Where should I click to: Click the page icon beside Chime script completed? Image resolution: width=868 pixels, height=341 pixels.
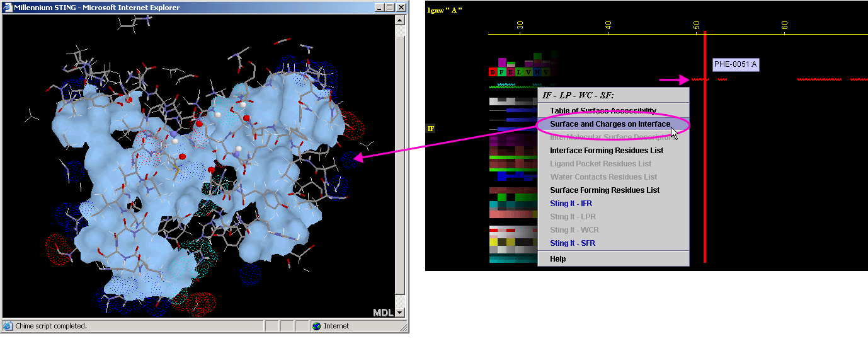[x=8, y=326]
